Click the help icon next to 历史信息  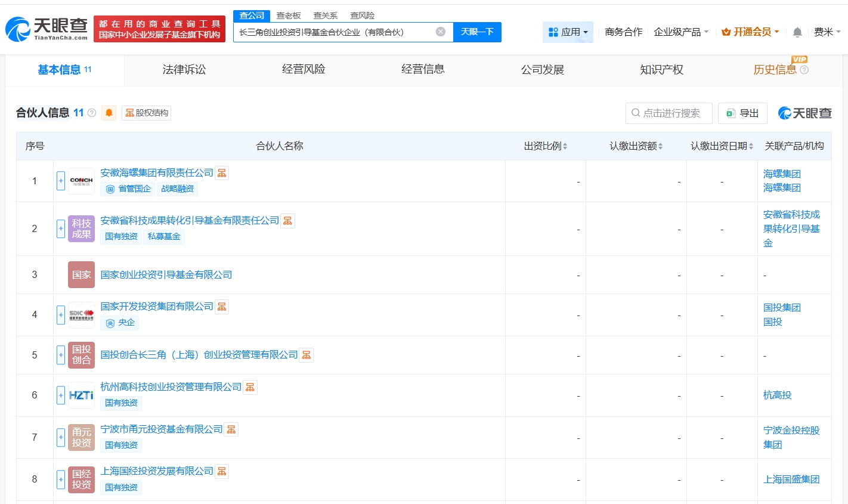(804, 70)
